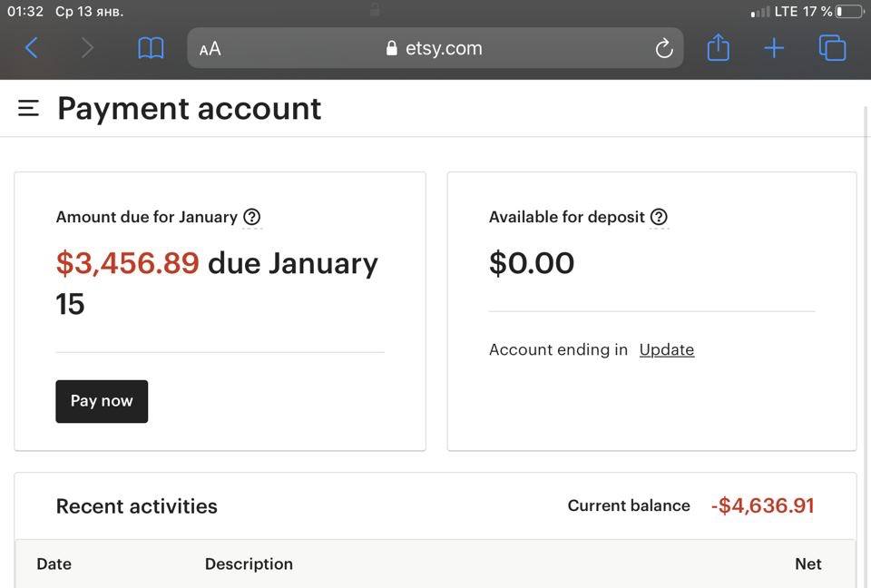Click the Date column header

click(x=54, y=564)
